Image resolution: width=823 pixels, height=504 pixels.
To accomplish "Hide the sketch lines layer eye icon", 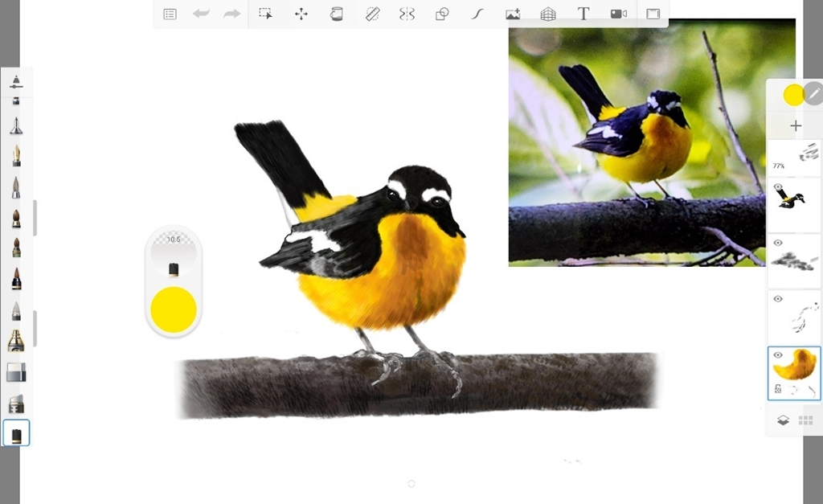I will coord(778,299).
